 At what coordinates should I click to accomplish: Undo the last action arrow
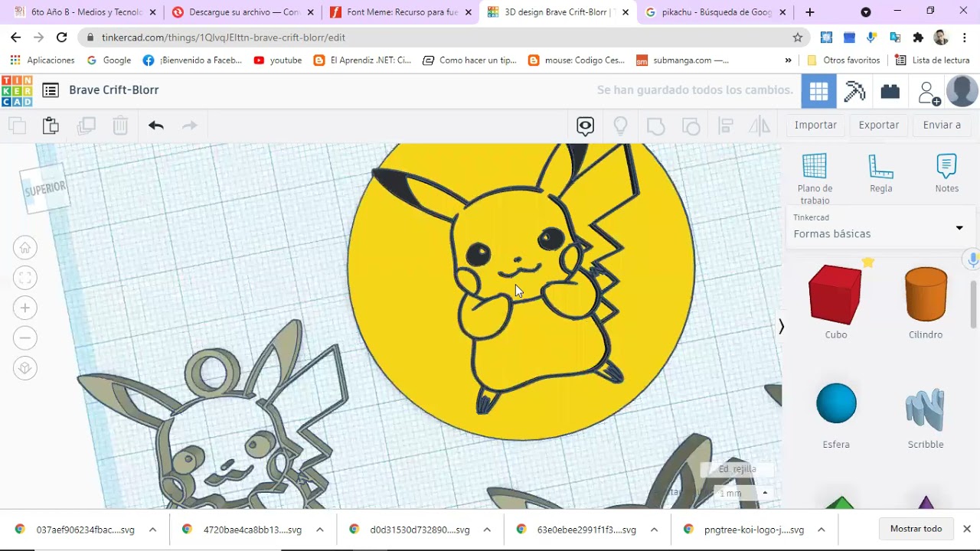[x=156, y=126]
